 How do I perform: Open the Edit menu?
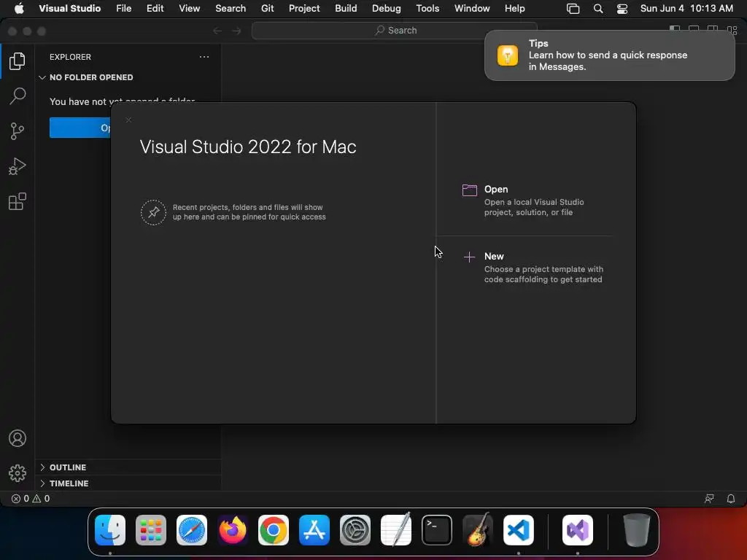(x=155, y=8)
